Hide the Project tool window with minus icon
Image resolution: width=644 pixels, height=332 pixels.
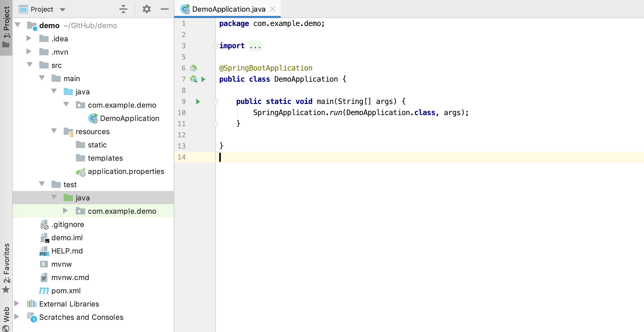[164, 9]
